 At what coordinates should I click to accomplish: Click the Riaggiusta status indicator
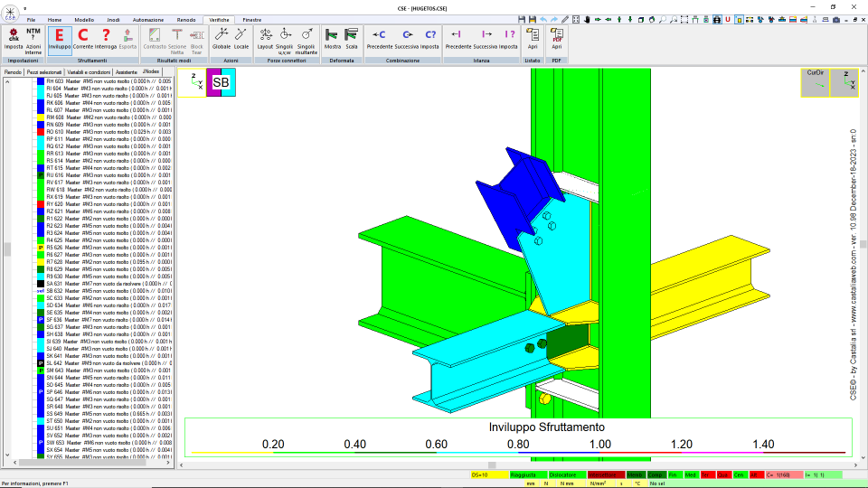[x=528, y=474]
